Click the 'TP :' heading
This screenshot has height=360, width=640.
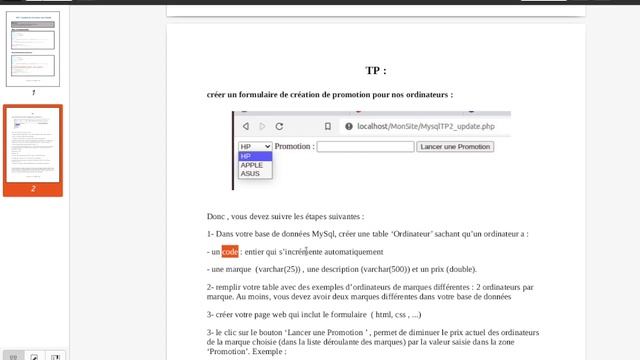(376, 71)
